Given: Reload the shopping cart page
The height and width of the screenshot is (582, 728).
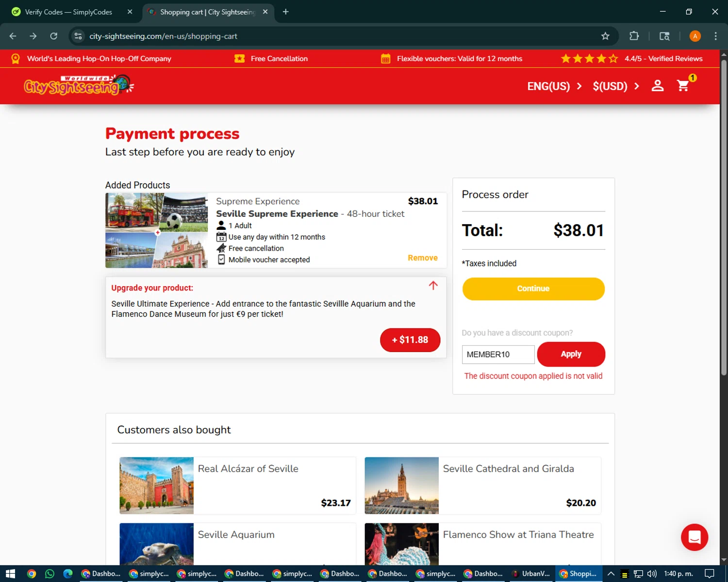Looking at the screenshot, I should coord(54,36).
